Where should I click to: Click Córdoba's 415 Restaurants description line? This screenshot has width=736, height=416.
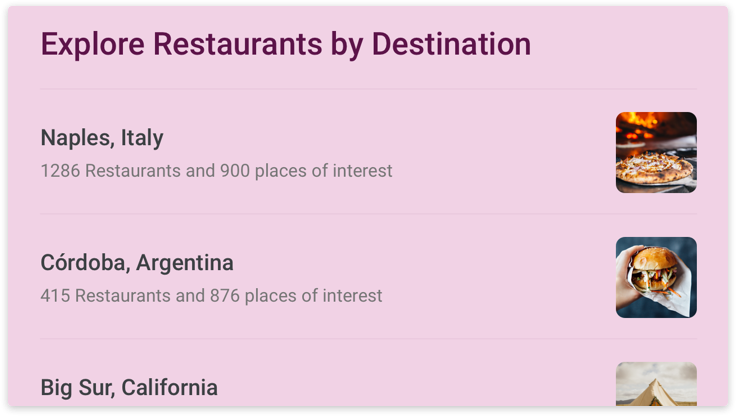211,296
